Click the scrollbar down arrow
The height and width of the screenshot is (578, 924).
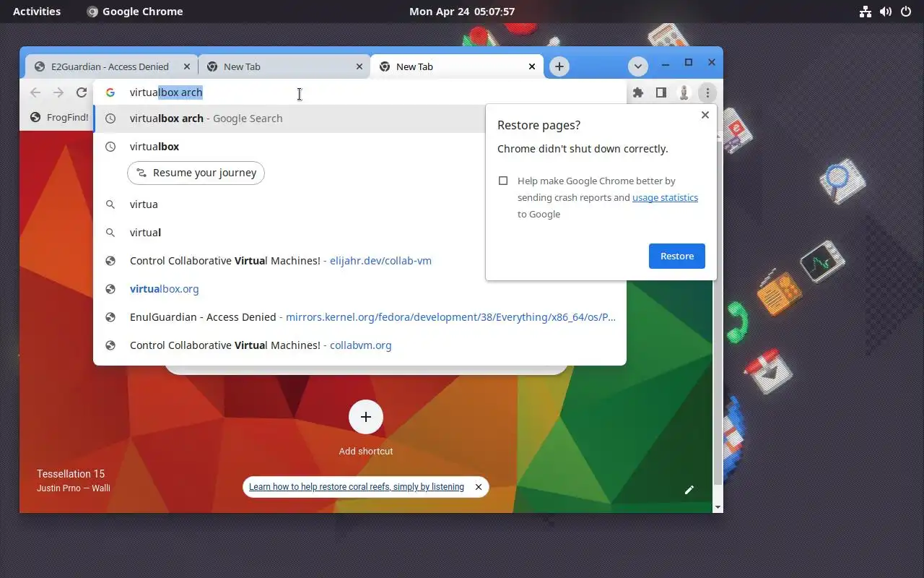[718, 507]
